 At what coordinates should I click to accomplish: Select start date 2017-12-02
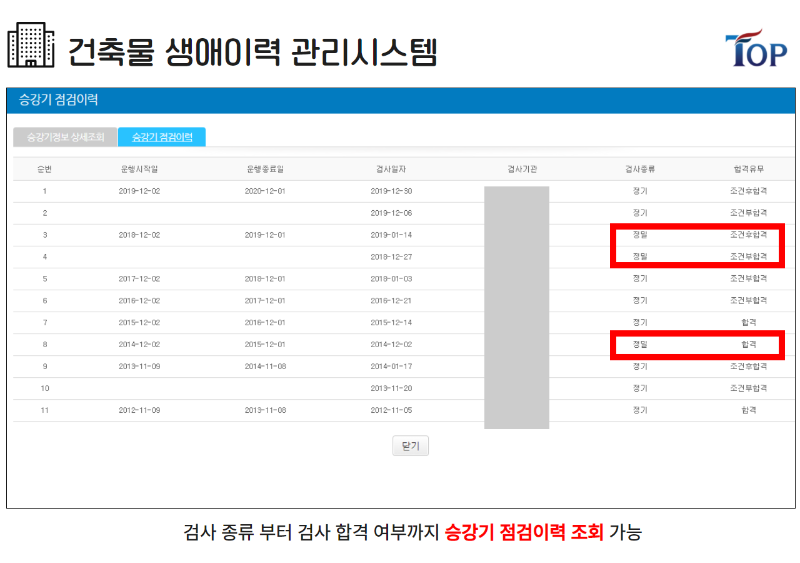click(139, 279)
